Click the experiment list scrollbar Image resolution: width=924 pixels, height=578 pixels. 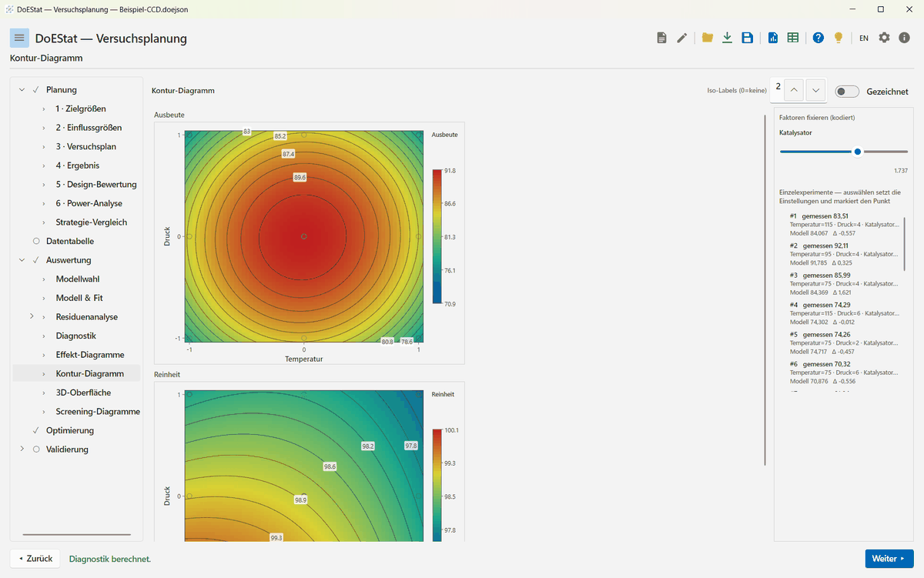904,243
